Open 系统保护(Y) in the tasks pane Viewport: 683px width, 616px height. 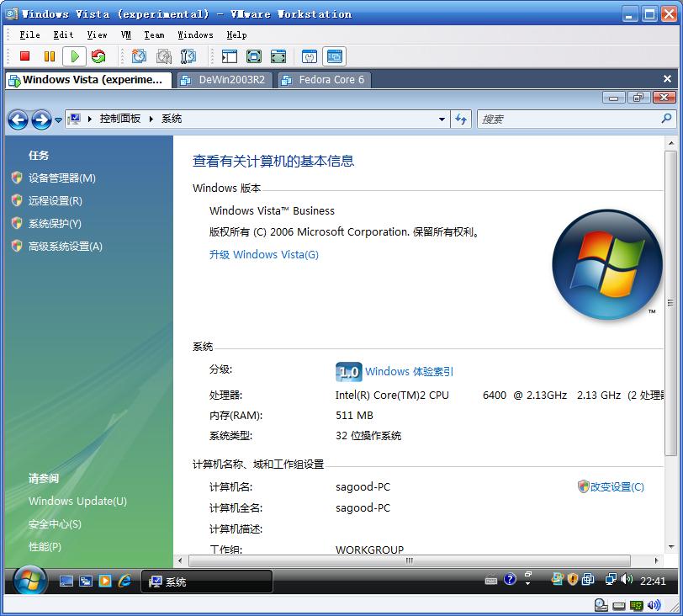pyautogui.click(x=55, y=224)
